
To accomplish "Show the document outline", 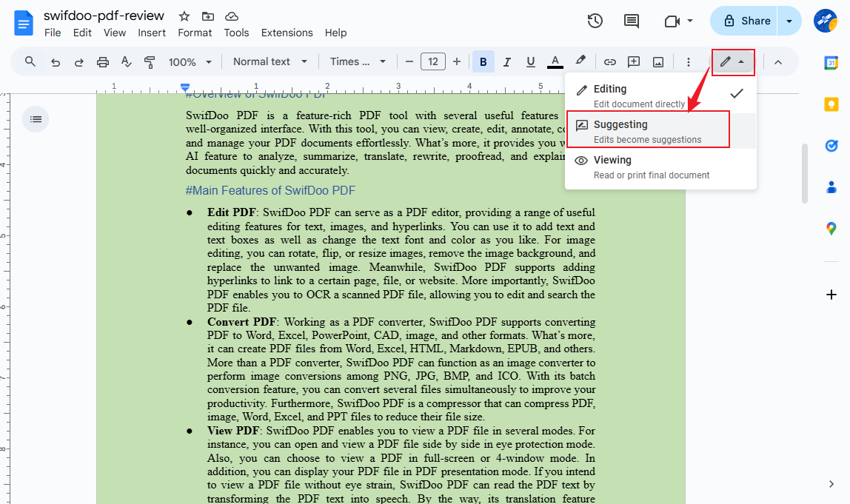I will click(x=36, y=119).
